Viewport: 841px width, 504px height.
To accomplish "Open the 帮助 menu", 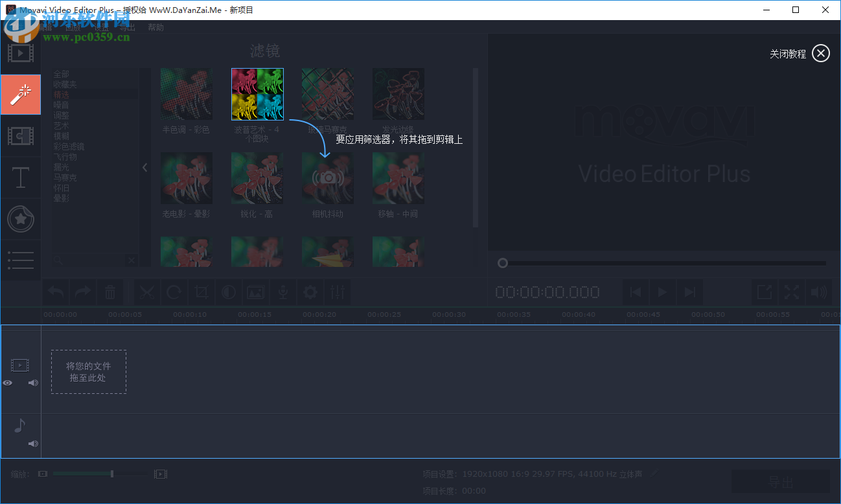I will click(156, 27).
